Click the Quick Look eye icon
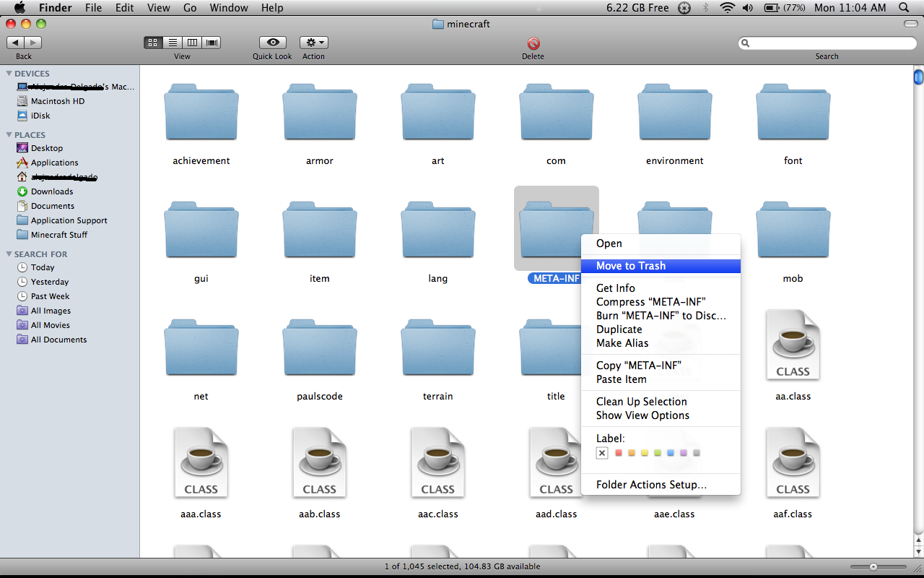 coord(272,43)
